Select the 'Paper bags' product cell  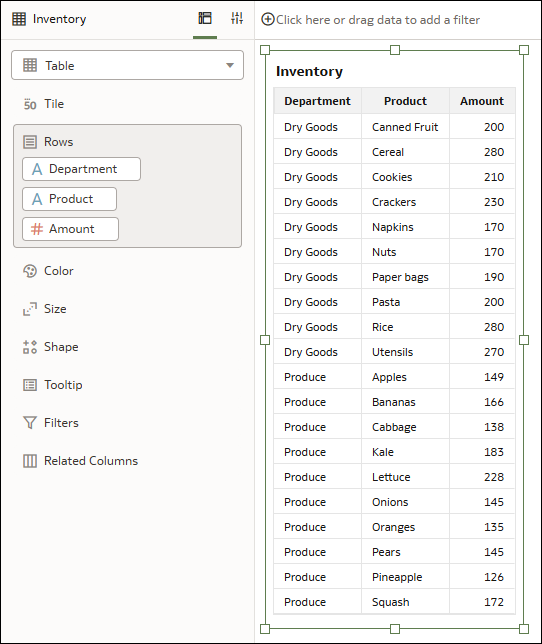[405, 277]
